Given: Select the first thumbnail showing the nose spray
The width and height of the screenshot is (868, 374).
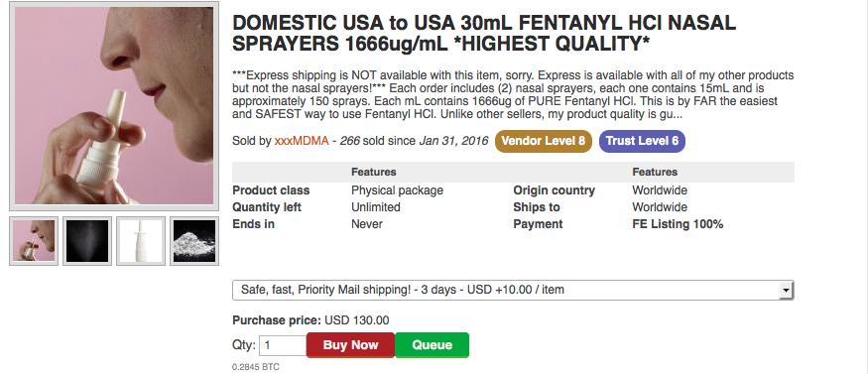Looking at the screenshot, I should pyautogui.click(x=34, y=241).
